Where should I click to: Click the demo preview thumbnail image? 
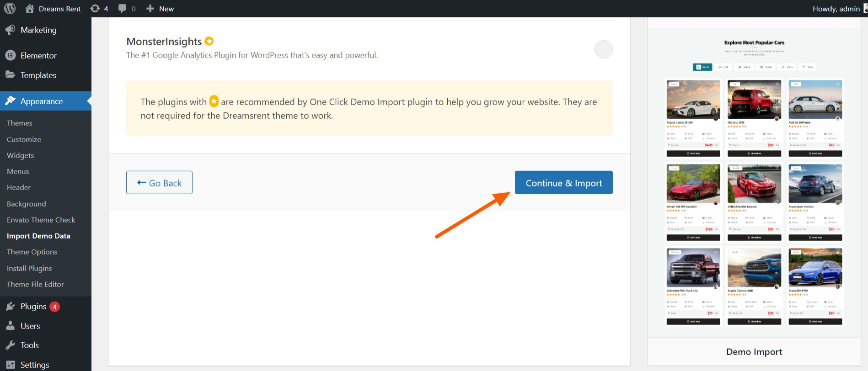(x=754, y=178)
